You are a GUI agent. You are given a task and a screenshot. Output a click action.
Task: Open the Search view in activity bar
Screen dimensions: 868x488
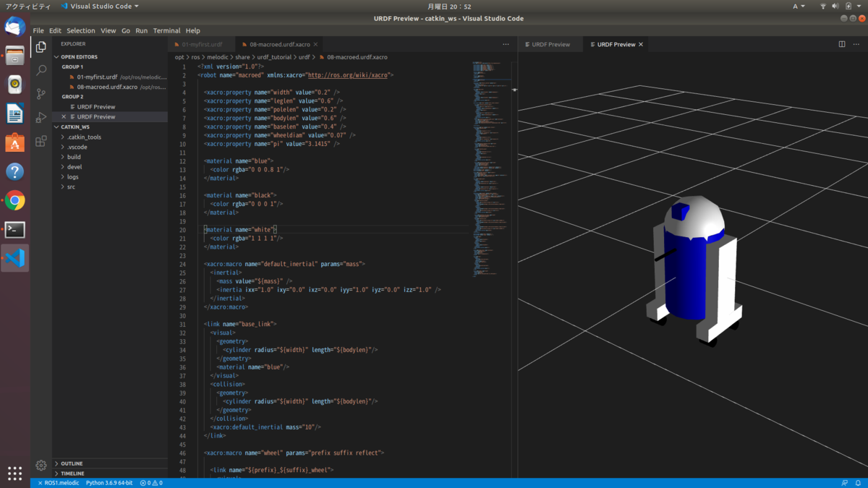[x=41, y=70]
